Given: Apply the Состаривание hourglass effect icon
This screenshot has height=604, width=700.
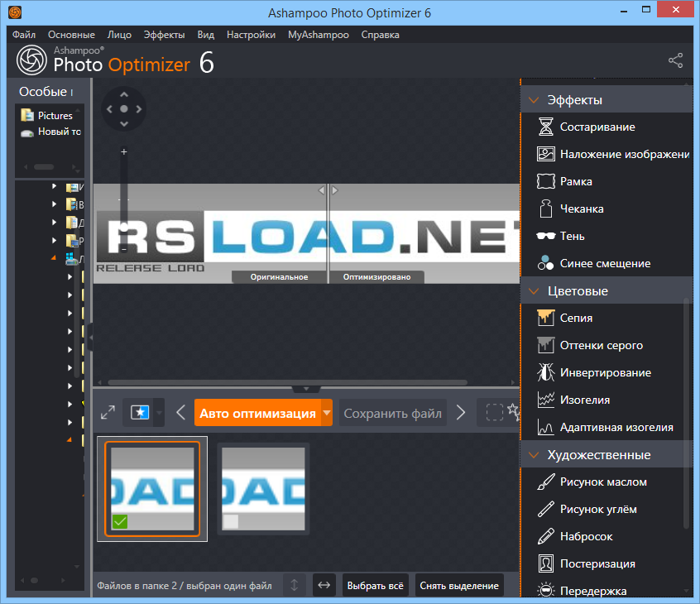Looking at the screenshot, I should [x=545, y=127].
